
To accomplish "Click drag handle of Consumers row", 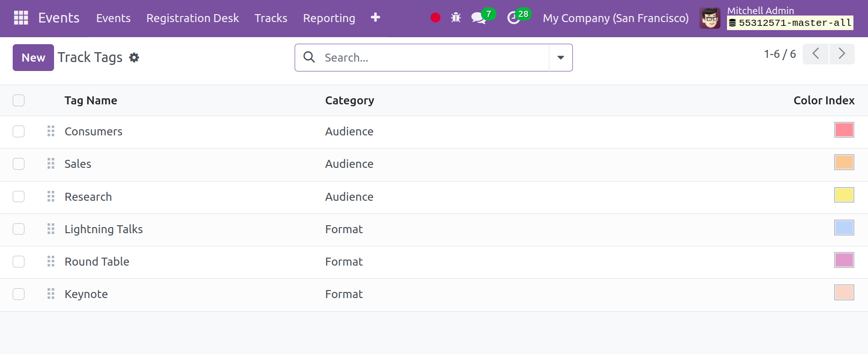I will click(x=51, y=131).
